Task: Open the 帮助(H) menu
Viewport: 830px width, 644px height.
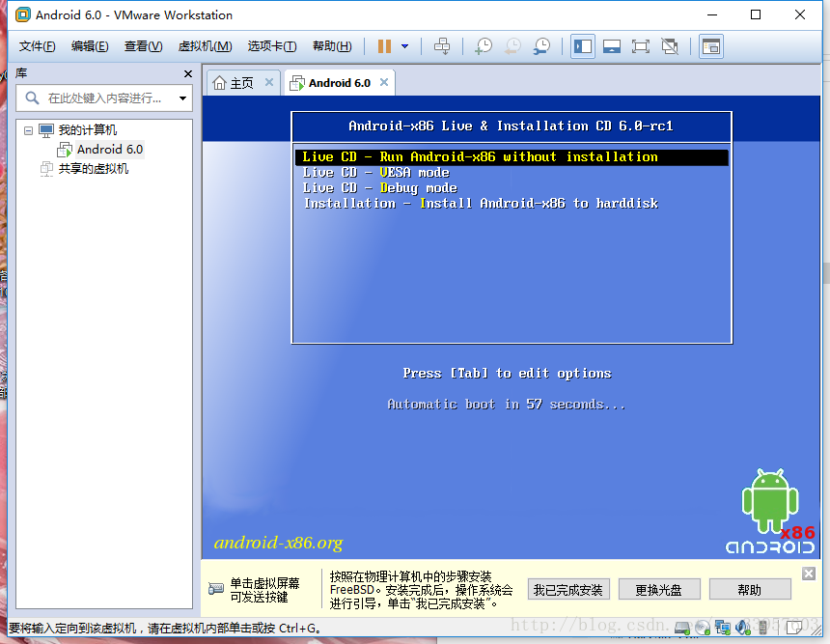Action: [332, 46]
